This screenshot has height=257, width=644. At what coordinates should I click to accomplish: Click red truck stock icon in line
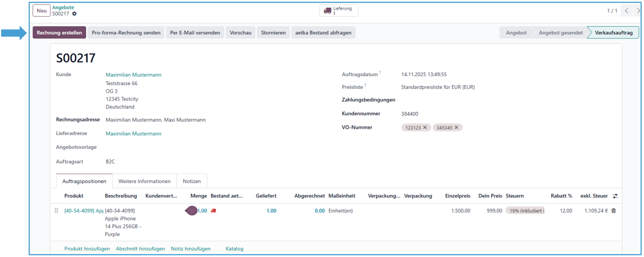click(214, 211)
